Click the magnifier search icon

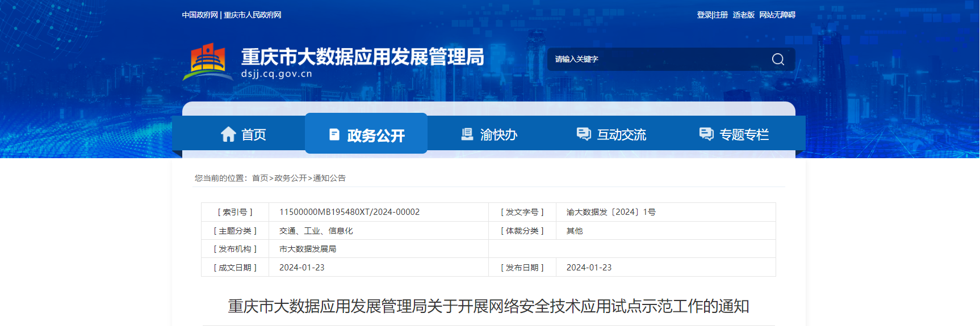coord(778,60)
